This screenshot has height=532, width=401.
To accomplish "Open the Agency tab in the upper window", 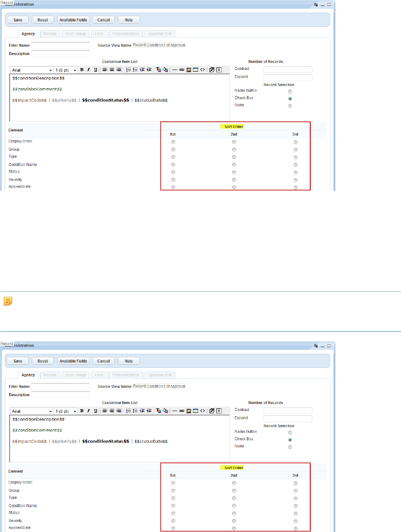I will tap(28, 34).
